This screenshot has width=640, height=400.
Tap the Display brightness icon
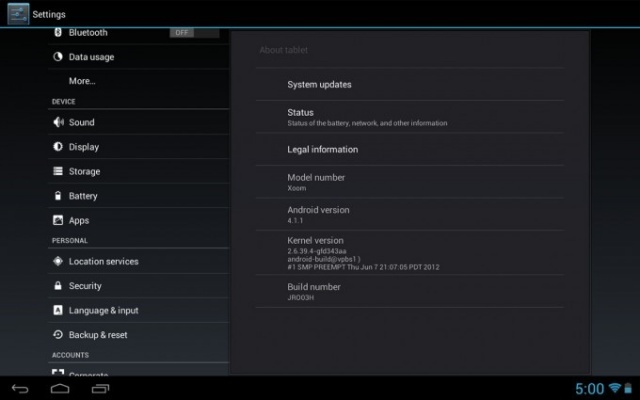point(58,147)
